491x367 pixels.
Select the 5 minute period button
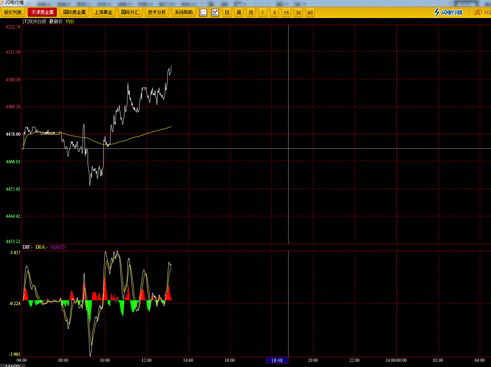click(x=274, y=13)
